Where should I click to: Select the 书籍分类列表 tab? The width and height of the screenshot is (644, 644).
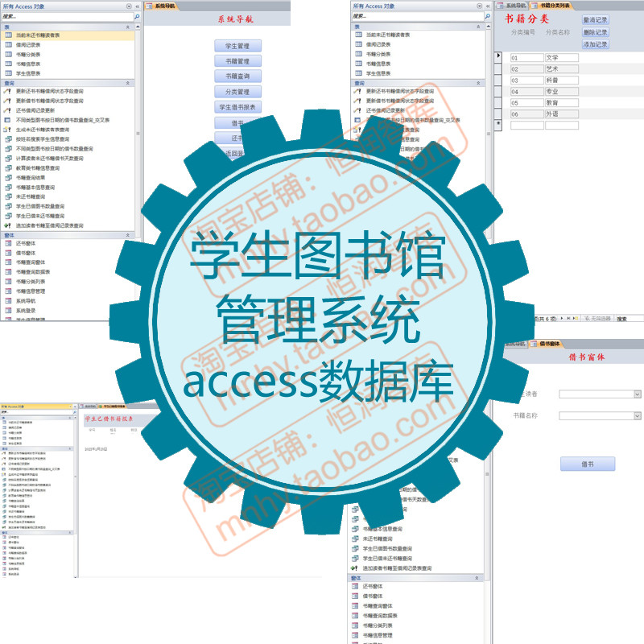(551, 6)
